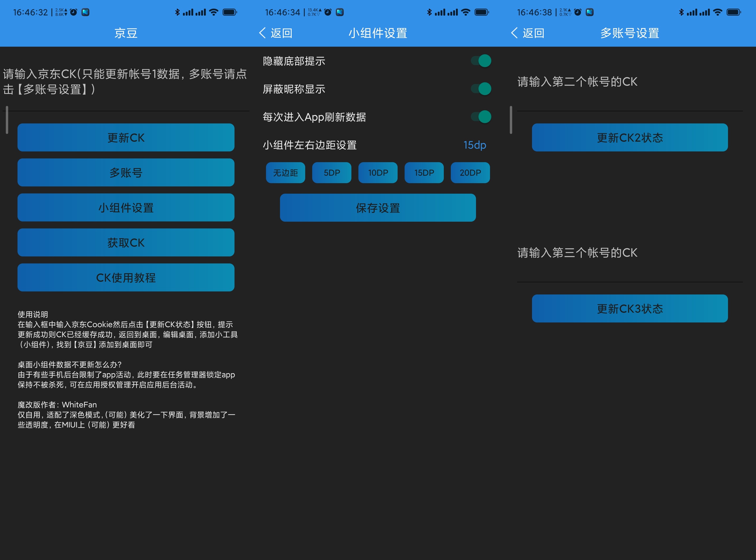Click the scrollbar handle beside the 京东CK input
This screenshot has width=756, height=560.
click(x=7, y=120)
